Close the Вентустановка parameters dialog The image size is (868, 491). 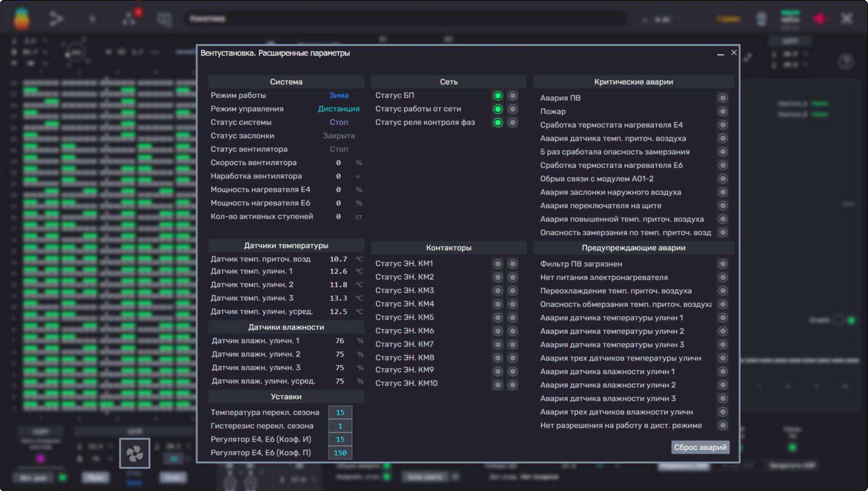[734, 53]
